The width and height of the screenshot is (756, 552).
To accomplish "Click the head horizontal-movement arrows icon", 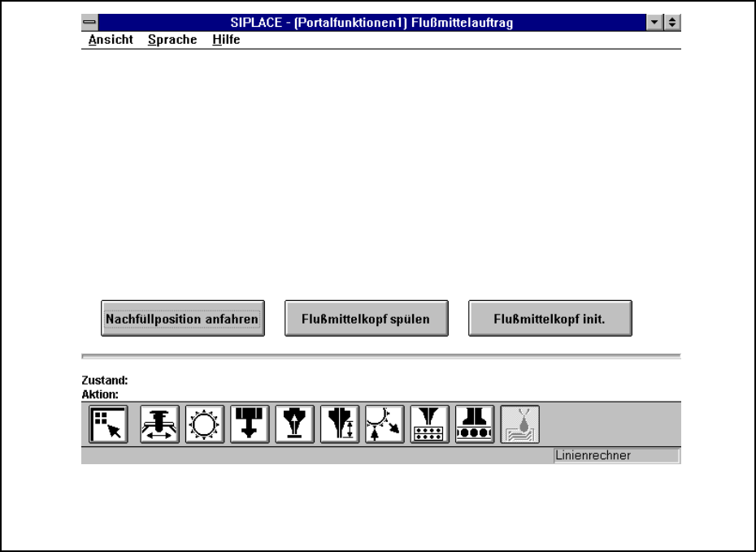I will (159, 424).
